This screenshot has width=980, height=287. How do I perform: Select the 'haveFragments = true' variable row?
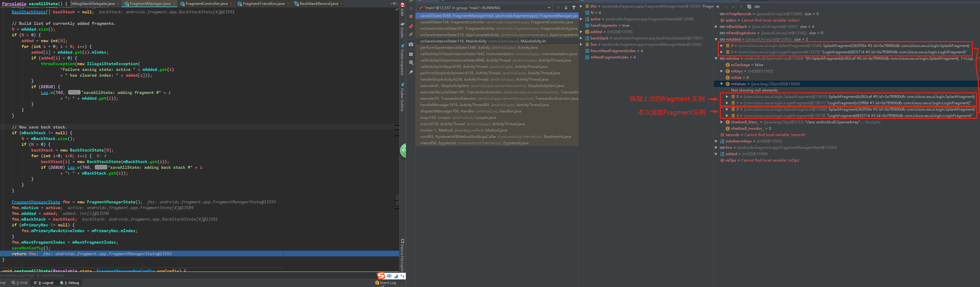(x=646, y=25)
